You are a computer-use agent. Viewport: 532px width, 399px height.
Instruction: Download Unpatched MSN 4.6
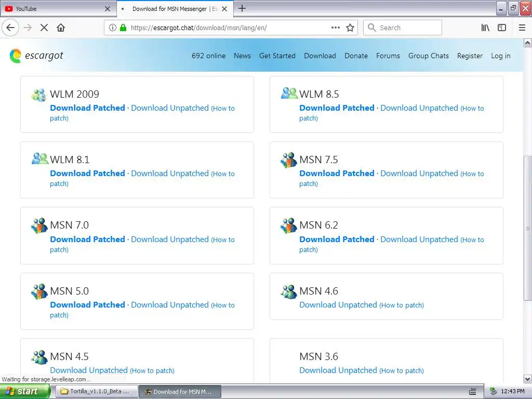338,304
